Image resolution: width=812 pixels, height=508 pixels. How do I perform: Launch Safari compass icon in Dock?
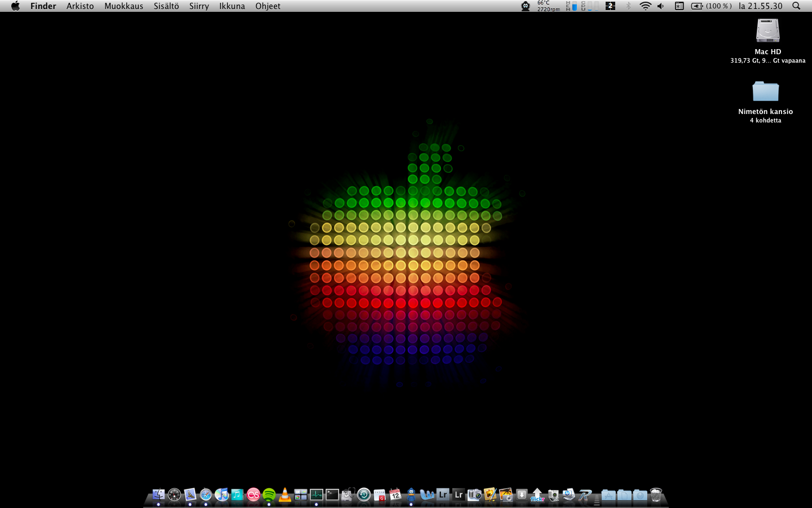[x=206, y=495]
